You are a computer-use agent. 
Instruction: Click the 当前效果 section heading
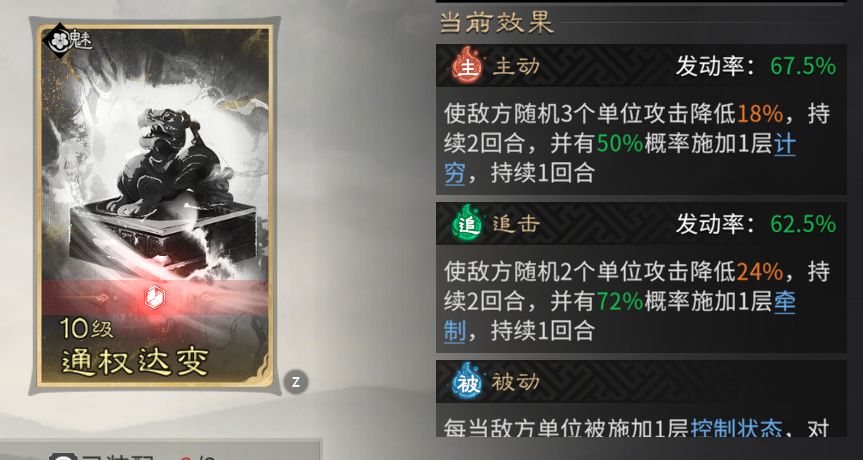pos(497,23)
